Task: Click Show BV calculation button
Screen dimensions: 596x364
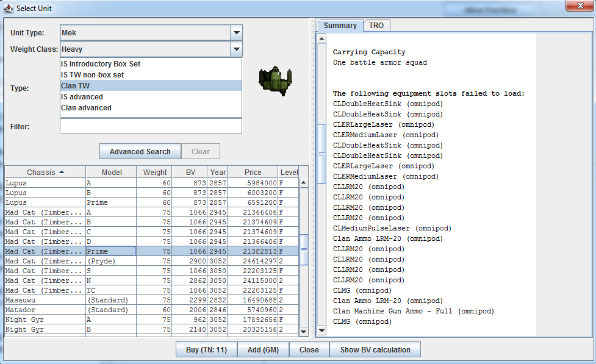Action: (x=375, y=349)
